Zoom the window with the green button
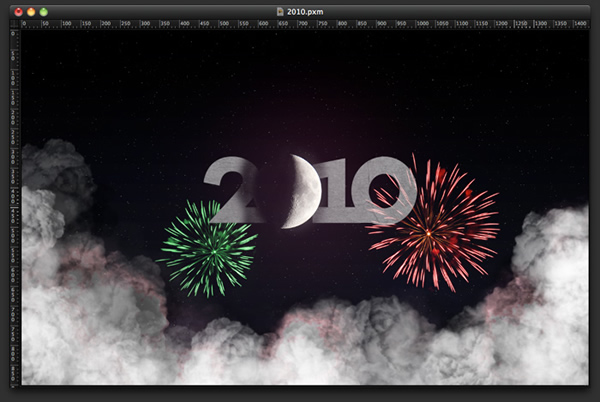The image size is (600, 402). 44,12
